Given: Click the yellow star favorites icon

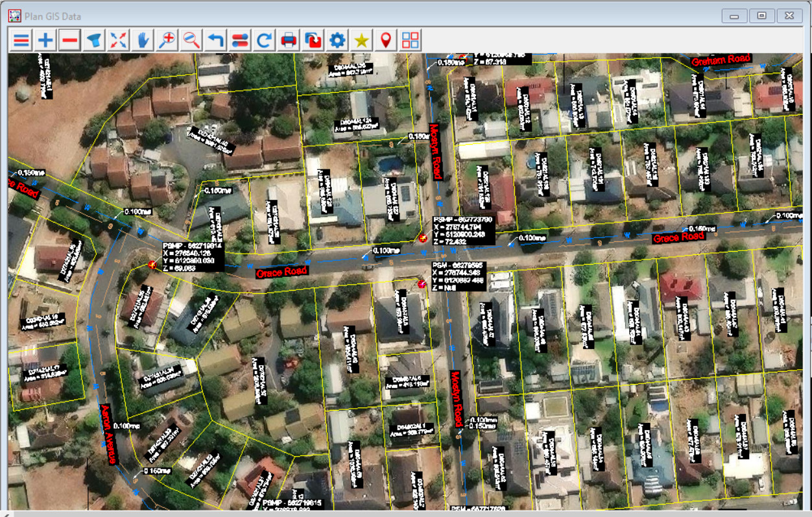Looking at the screenshot, I should (x=362, y=40).
